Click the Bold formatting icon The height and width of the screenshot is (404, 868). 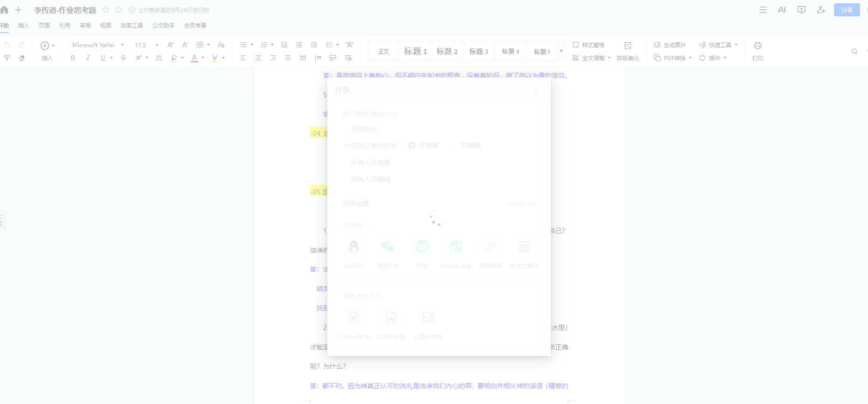click(x=73, y=58)
